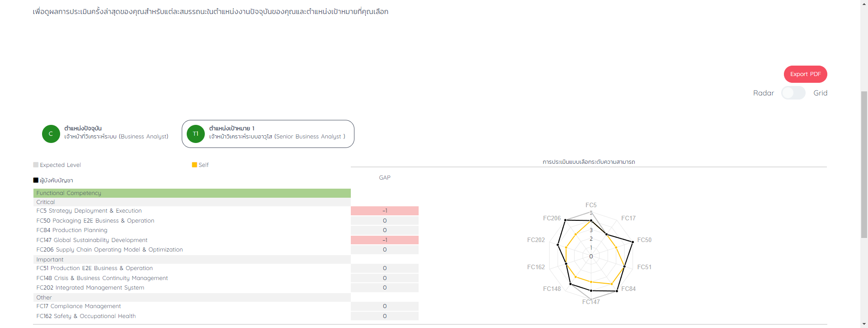Click FC147 Global Sustainability Development row
The image size is (868, 328).
(92, 240)
